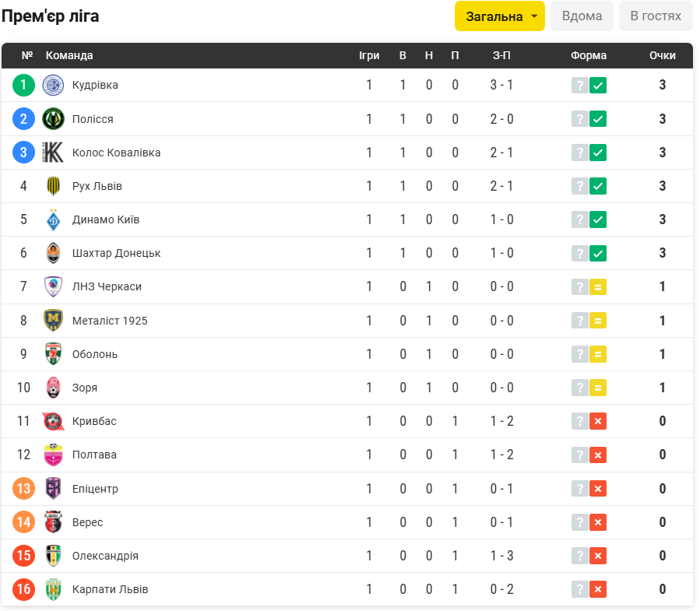Click the Металіст 1925 badge
This screenshot has height=611, width=700.
[x=53, y=321]
